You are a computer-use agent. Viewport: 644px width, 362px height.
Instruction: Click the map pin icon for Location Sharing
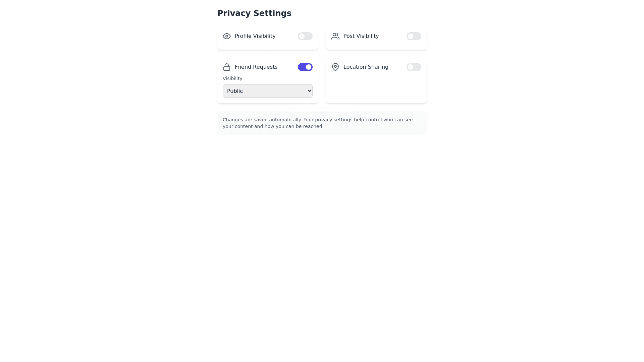tap(335, 67)
